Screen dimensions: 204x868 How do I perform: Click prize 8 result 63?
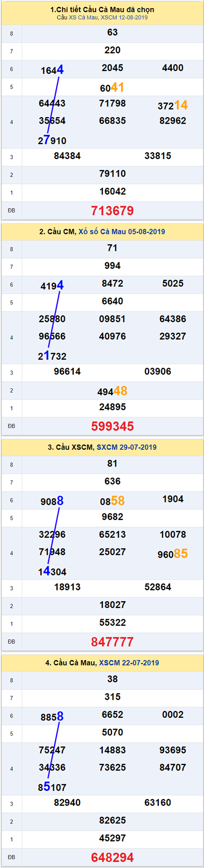point(112,32)
